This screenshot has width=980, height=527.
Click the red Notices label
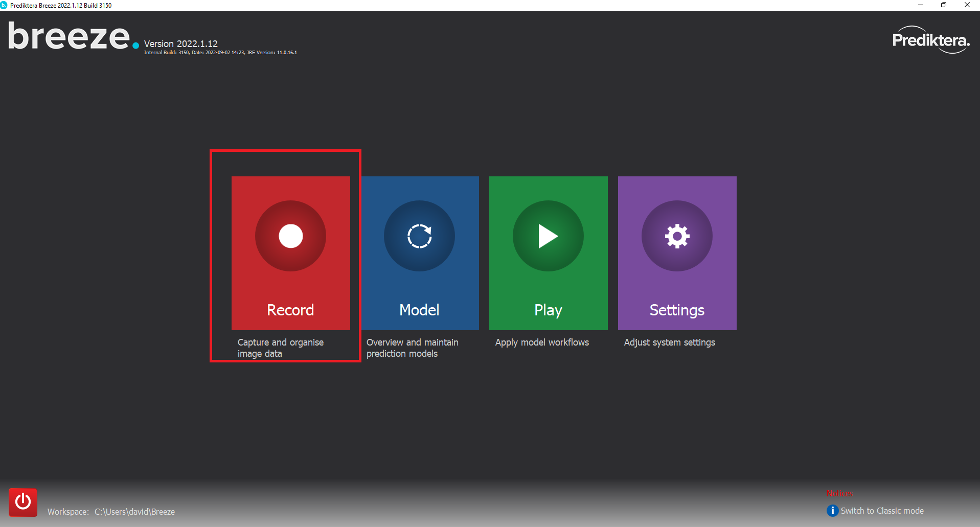pos(839,493)
